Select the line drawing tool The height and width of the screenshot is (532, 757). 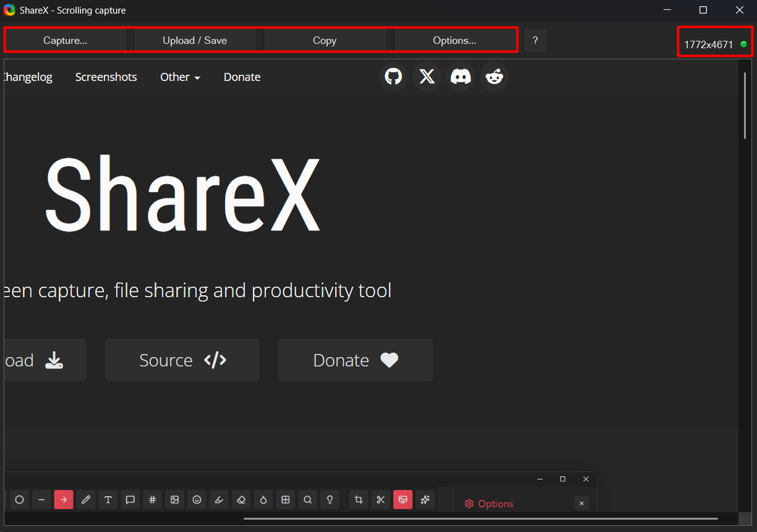[x=41, y=500]
